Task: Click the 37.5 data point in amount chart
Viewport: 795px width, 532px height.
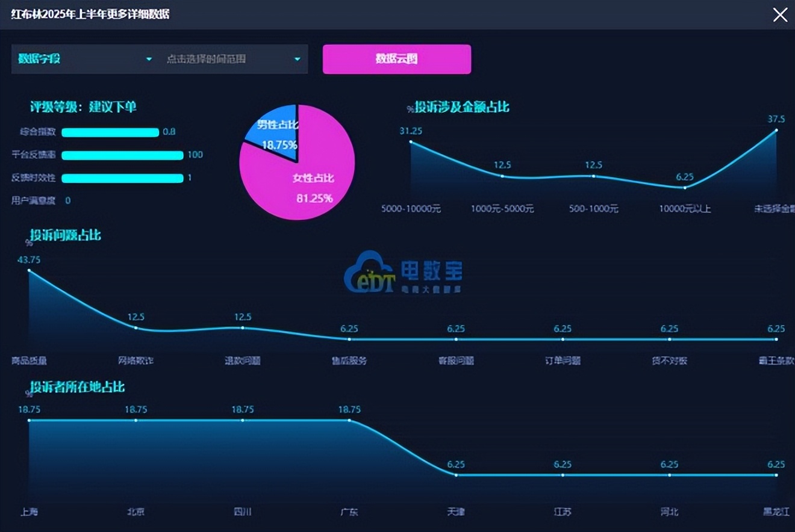Action: point(776,130)
